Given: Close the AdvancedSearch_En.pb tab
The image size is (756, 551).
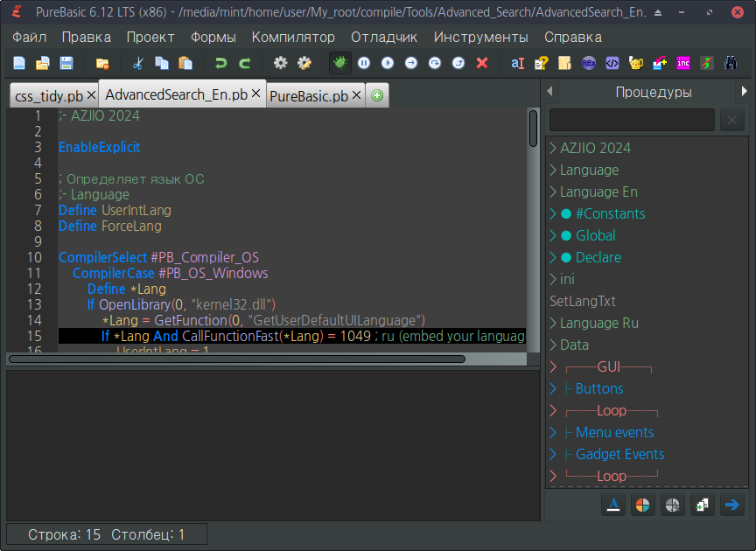Looking at the screenshot, I should [256, 94].
